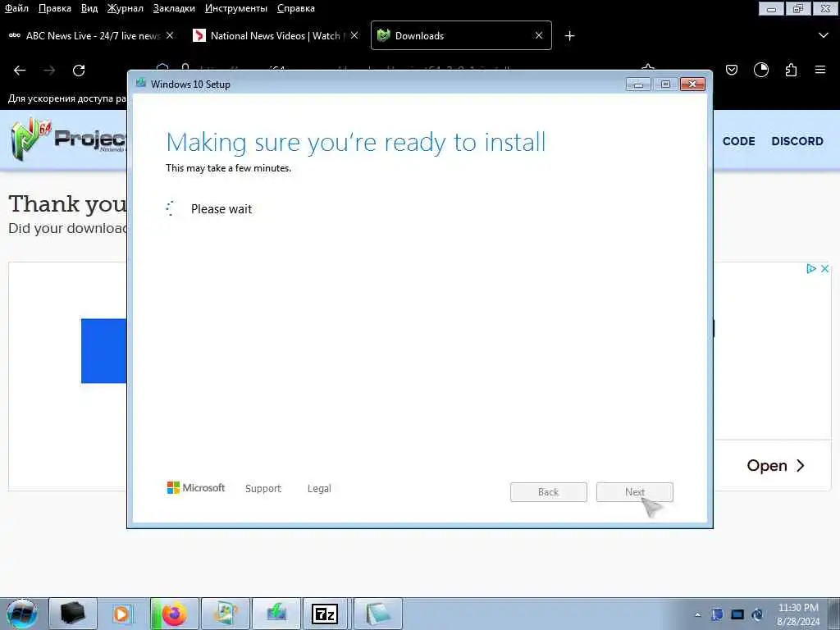This screenshot has height=630, width=840.
Task: Minimize the Windows 10 Setup window
Action: [638, 84]
